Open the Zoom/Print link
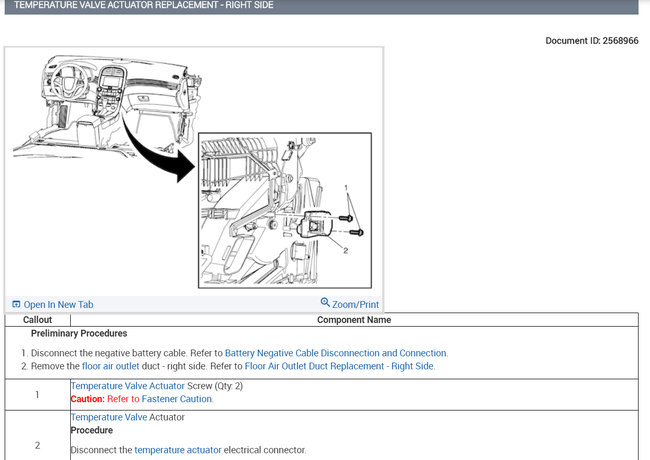Viewport: 650px width, 460px height. click(x=355, y=305)
